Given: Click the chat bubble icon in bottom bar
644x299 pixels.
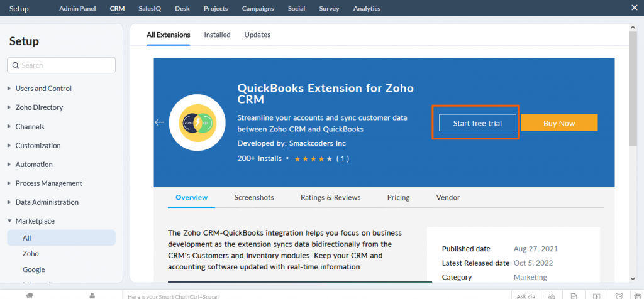Looking at the screenshot, I should [30, 295].
